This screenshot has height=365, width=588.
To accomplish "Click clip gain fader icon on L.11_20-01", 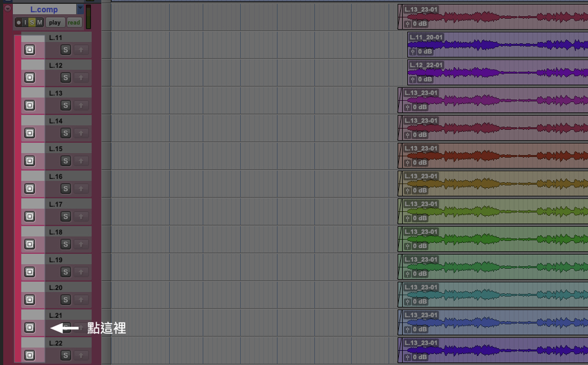I will (412, 52).
